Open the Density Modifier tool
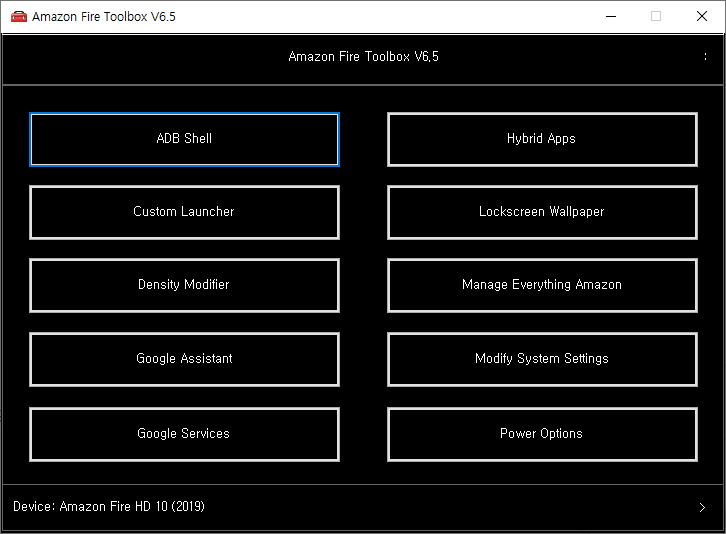 [184, 285]
